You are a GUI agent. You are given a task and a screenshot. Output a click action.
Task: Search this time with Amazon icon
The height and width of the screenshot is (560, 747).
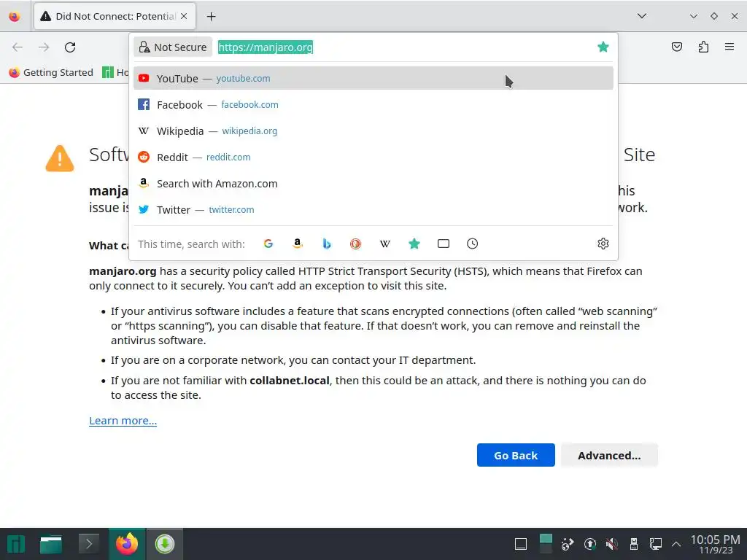pyautogui.click(x=298, y=244)
